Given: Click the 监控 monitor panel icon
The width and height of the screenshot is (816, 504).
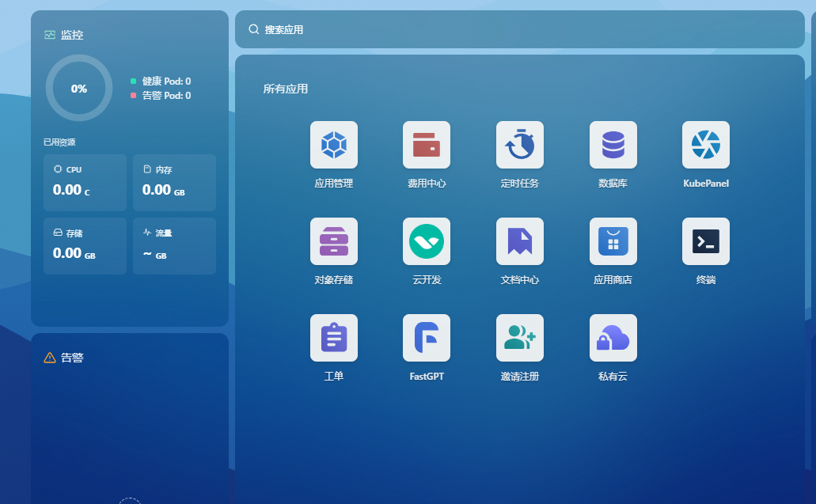Looking at the screenshot, I should tap(50, 35).
